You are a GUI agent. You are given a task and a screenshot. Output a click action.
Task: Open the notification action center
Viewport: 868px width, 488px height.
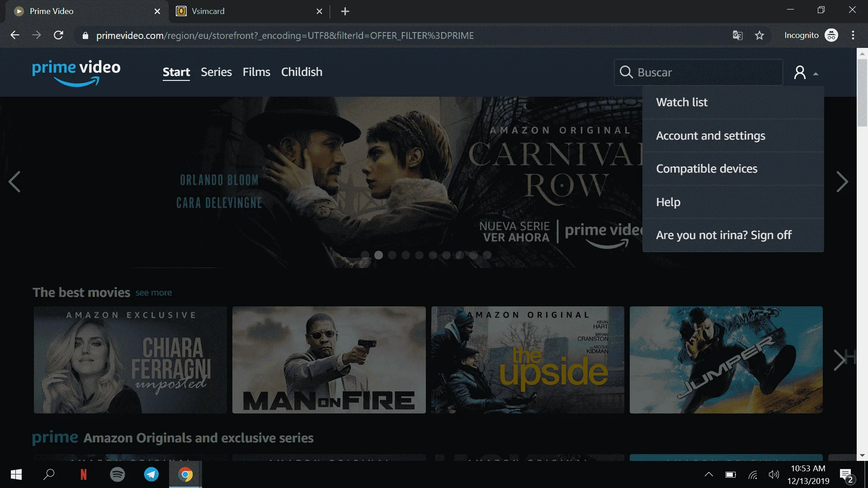click(847, 475)
